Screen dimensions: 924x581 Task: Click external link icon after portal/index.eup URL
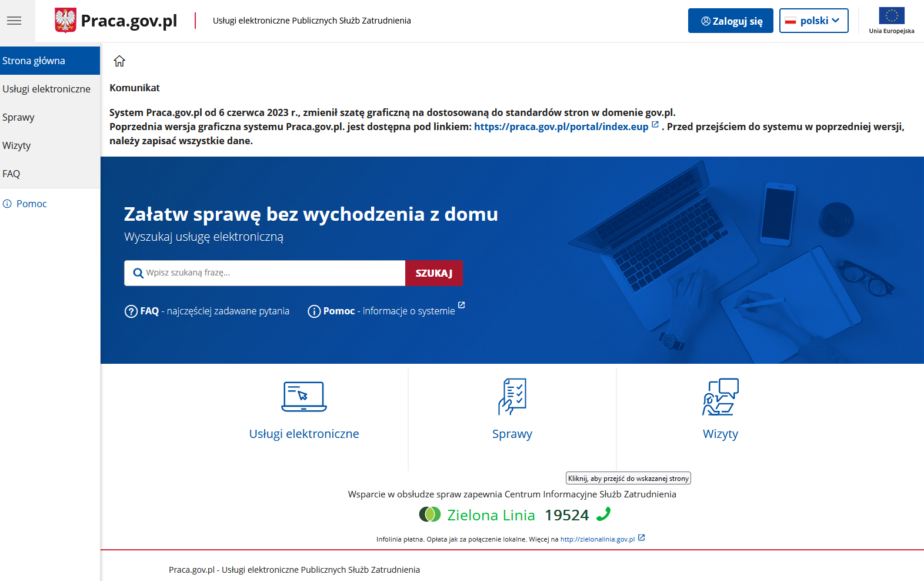[x=655, y=125]
